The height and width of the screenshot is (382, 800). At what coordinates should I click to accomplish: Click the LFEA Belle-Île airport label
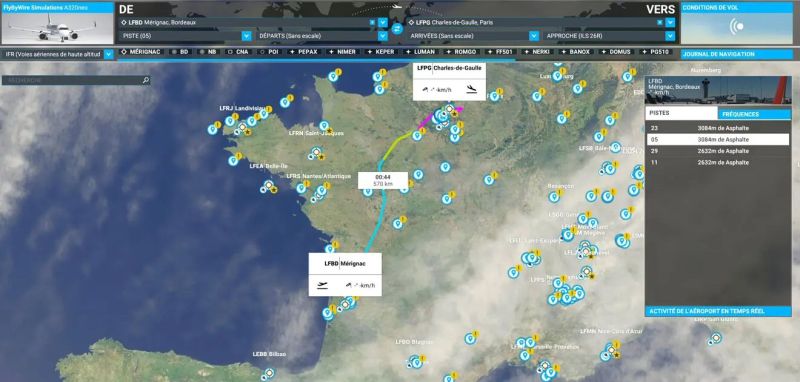click(269, 166)
